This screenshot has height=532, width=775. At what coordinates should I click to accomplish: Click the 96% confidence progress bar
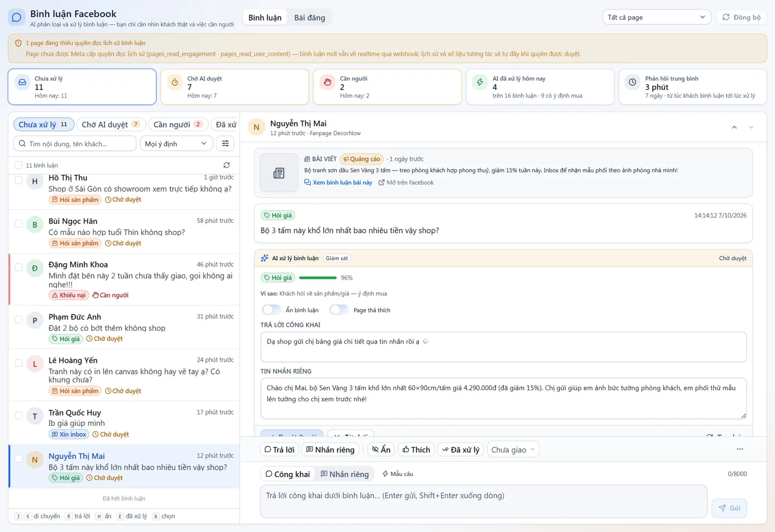click(318, 278)
